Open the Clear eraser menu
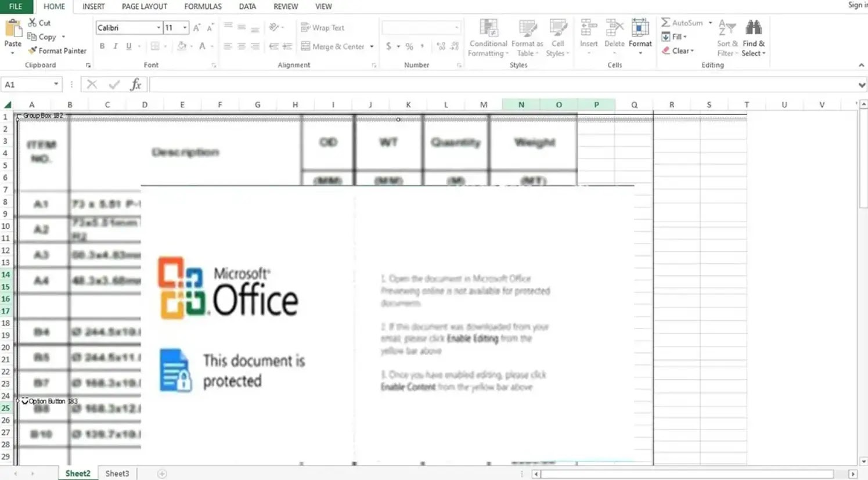868x480 pixels. (678, 50)
